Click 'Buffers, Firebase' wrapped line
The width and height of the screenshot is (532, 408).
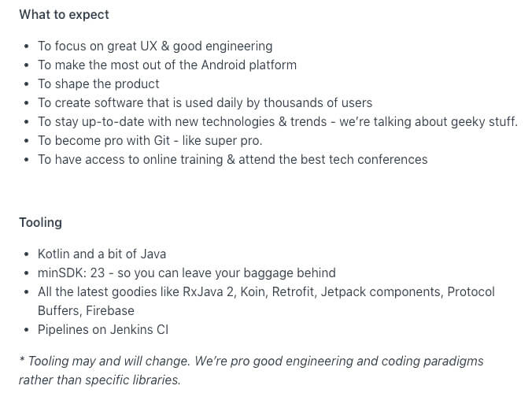[86, 311]
